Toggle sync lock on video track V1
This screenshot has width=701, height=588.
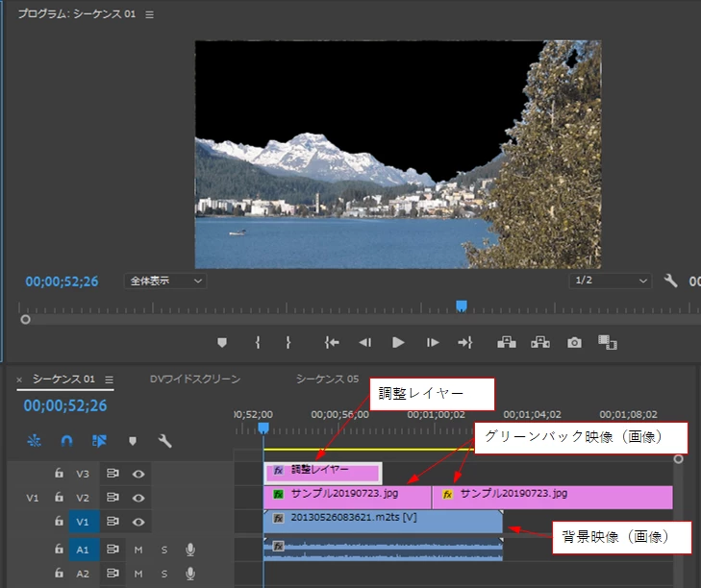[113, 521]
